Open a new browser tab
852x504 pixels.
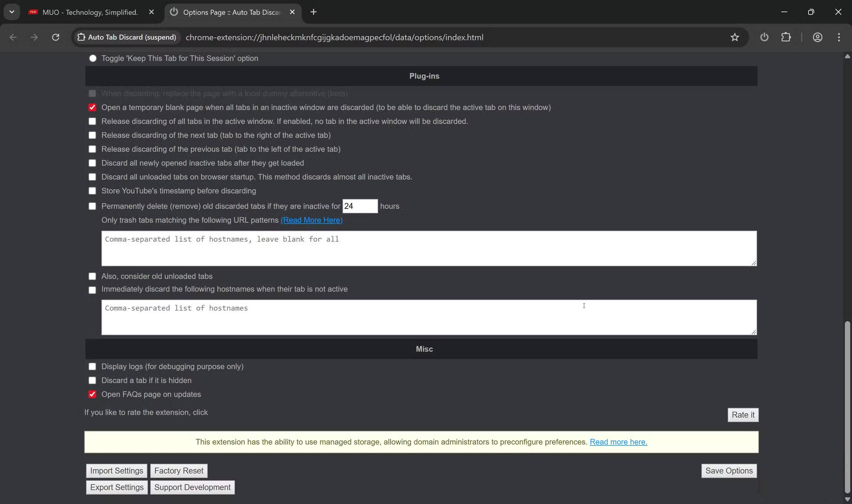tap(313, 12)
